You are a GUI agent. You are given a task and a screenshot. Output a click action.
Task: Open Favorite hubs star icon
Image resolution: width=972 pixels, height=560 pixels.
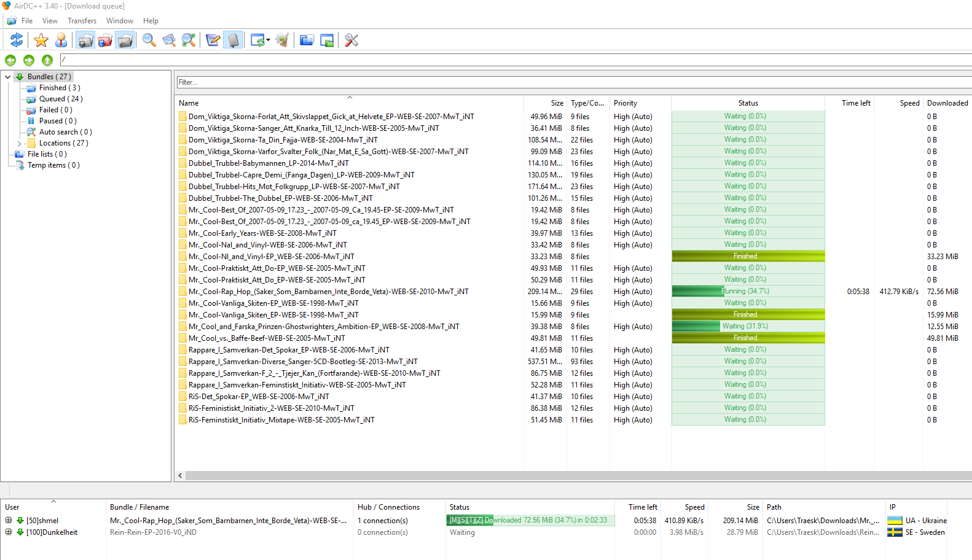tap(41, 40)
